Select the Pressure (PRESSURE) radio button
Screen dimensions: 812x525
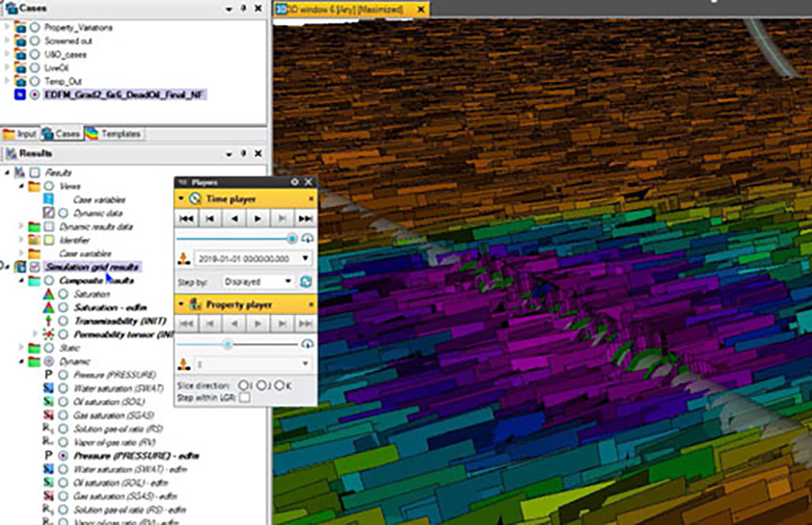[x=63, y=375]
